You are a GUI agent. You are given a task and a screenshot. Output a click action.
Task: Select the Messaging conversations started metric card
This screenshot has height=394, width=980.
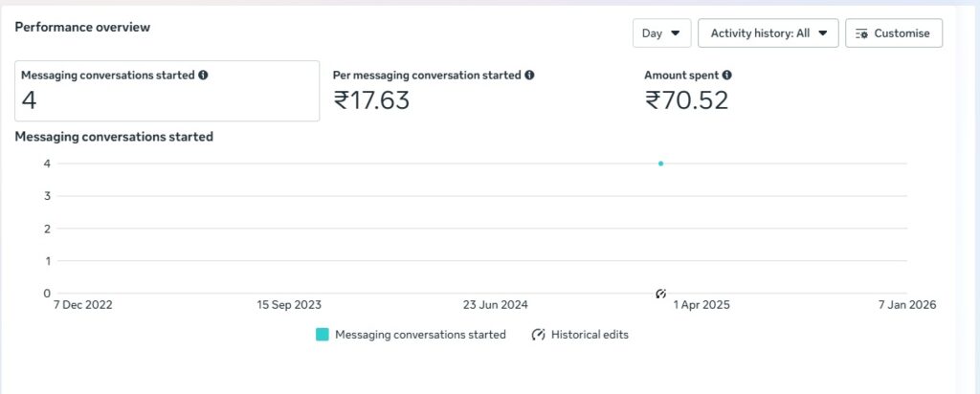pyautogui.click(x=167, y=91)
